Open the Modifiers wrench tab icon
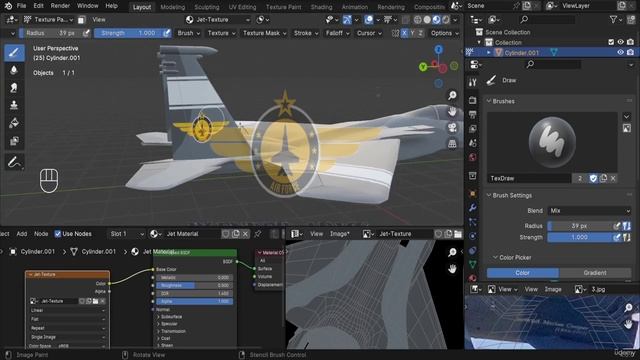The height and width of the screenshot is (360, 640). pos(473,207)
